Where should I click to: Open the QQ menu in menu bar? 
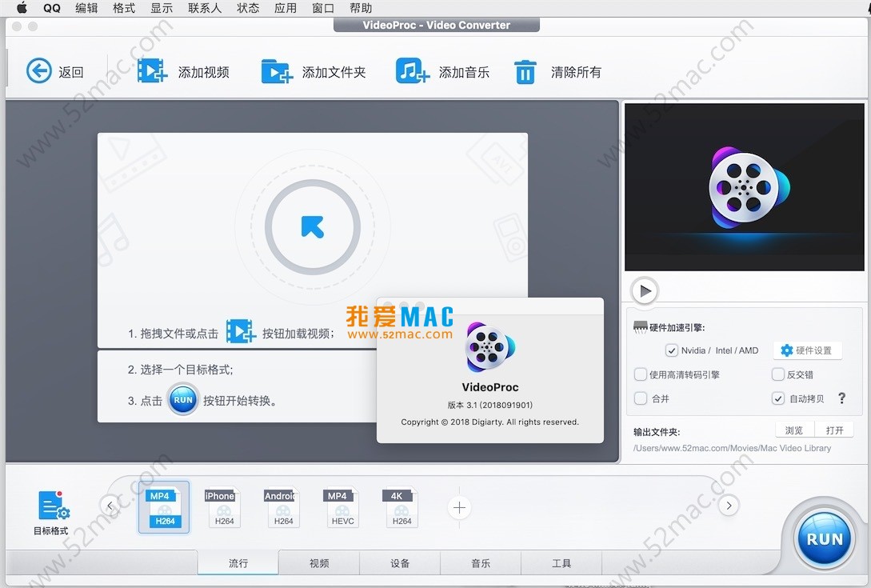coord(52,8)
